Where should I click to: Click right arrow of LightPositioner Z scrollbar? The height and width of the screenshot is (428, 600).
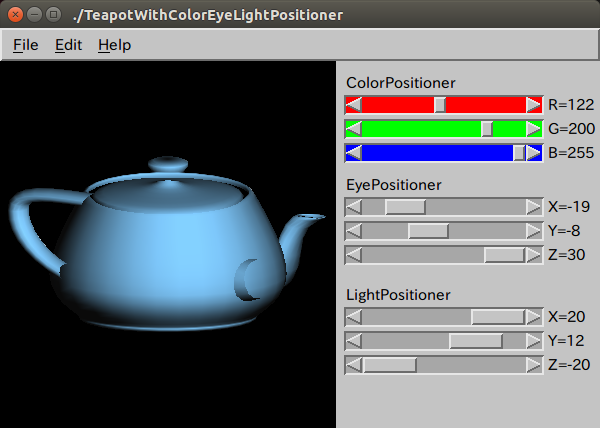[x=533, y=365]
